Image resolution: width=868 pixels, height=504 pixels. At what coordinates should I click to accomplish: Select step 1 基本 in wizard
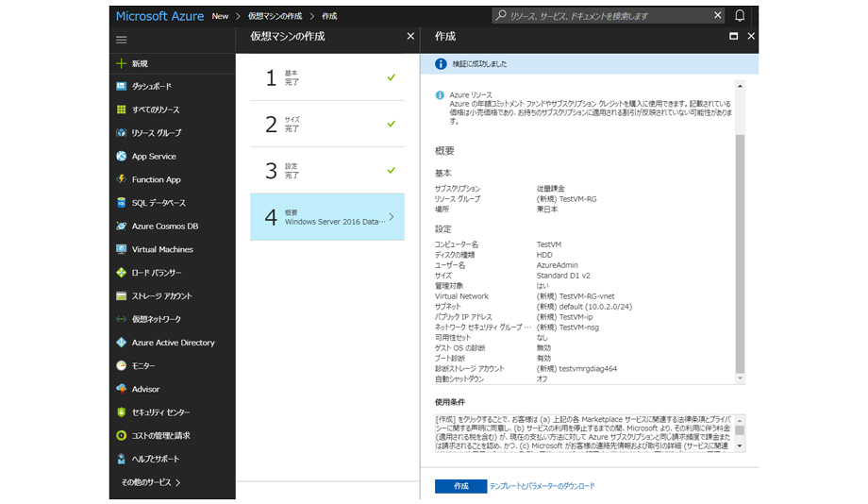pyautogui.click(x=326, y=77)
